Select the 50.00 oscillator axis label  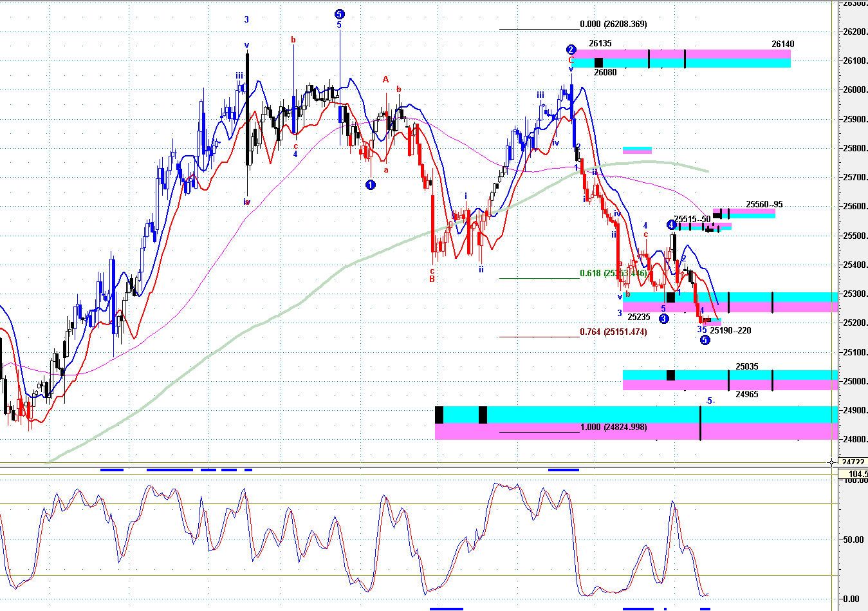pyautogui.click(x=853, y=540)
